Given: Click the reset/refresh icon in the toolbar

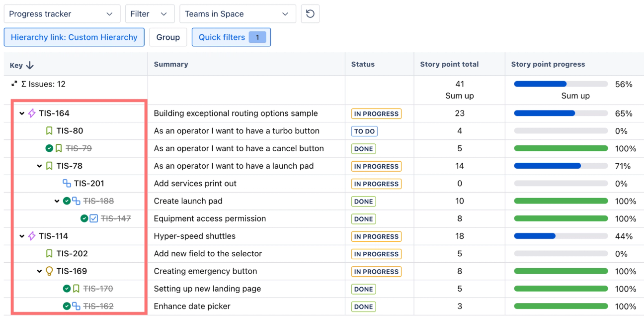Looking at the screenshot, I should 310,14.
